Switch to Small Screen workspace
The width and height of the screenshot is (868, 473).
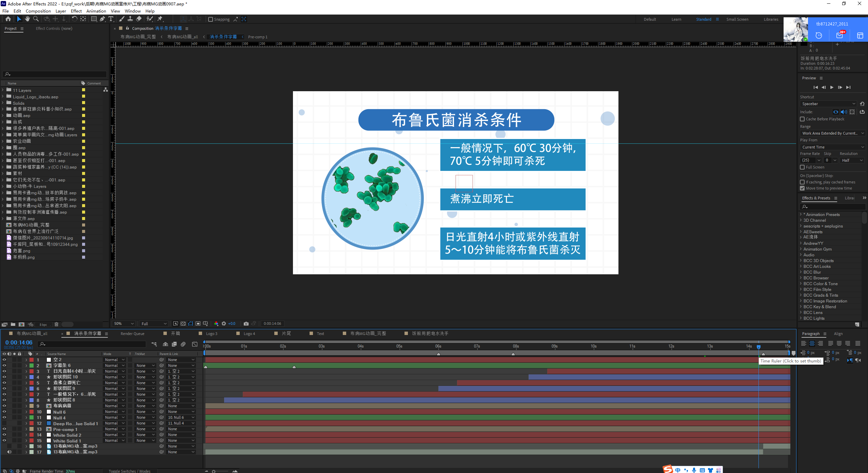click(x=737, y=19)
